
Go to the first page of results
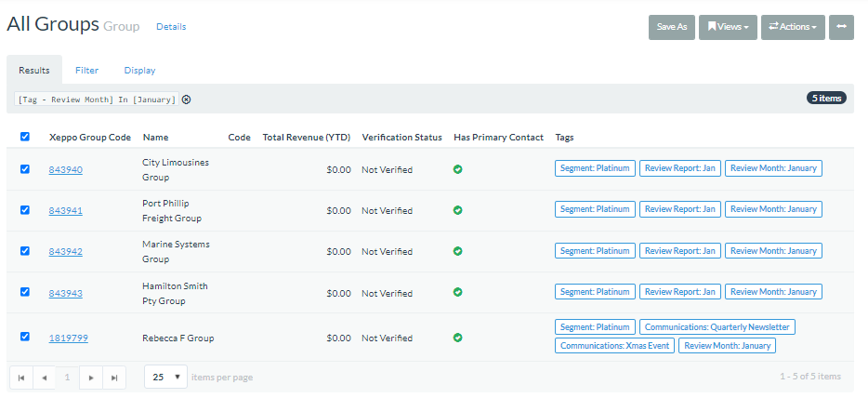[x=20, y=377]
